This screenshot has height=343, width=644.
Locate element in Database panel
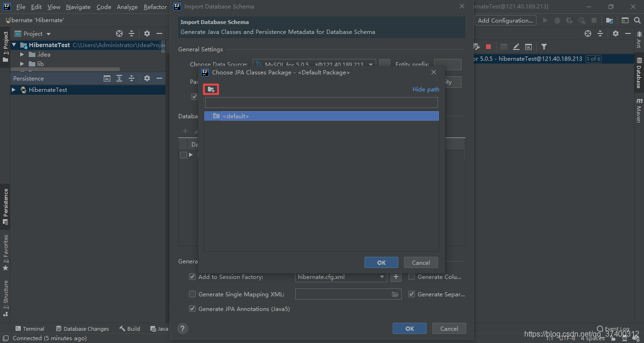[x=588, y=33]
